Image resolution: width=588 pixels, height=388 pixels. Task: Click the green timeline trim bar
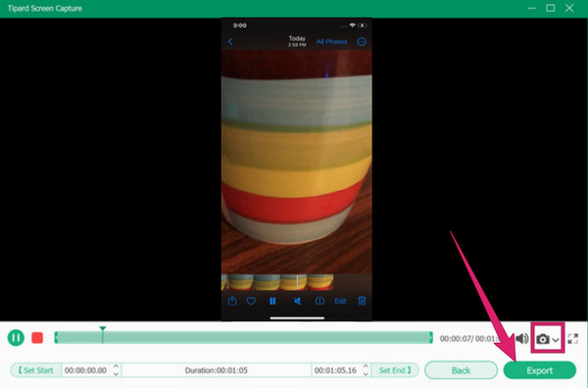click(x=244, y=337)
